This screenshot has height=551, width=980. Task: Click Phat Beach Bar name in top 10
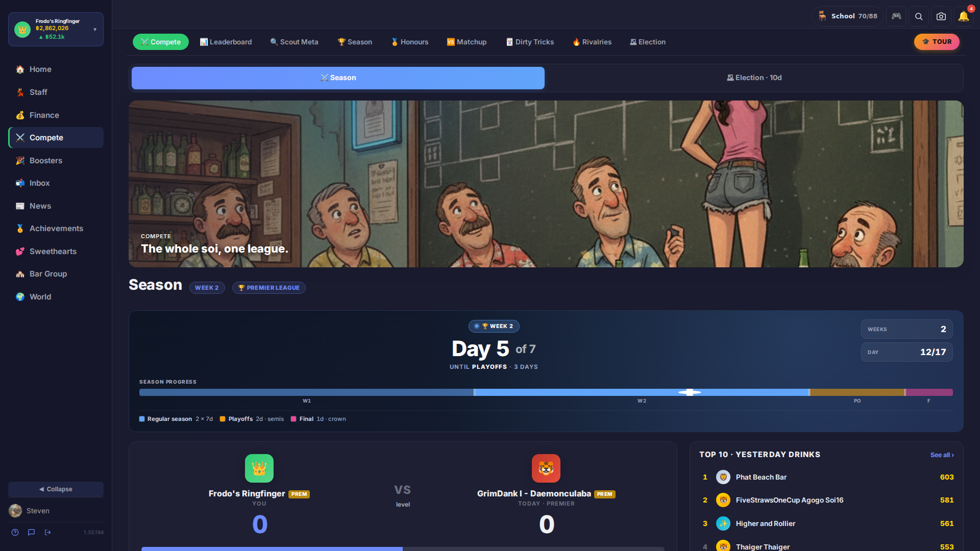tap(761, 477)
